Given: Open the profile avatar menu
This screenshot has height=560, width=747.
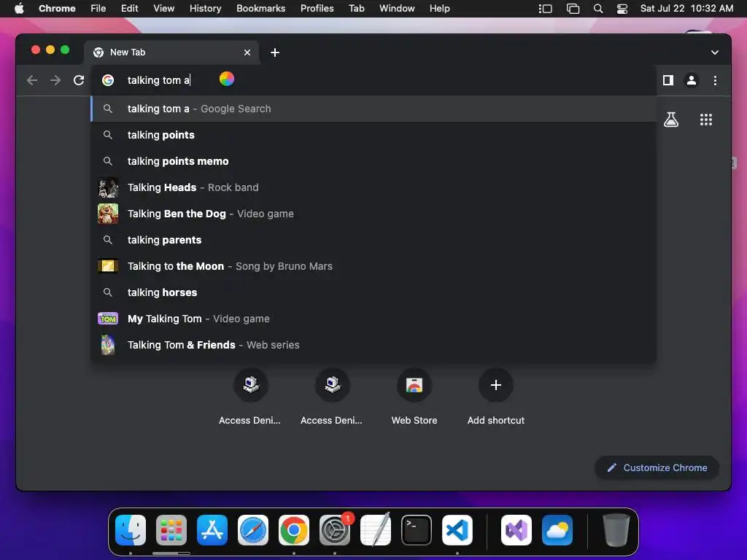Looking at the screenshot, I should (692, 80).
